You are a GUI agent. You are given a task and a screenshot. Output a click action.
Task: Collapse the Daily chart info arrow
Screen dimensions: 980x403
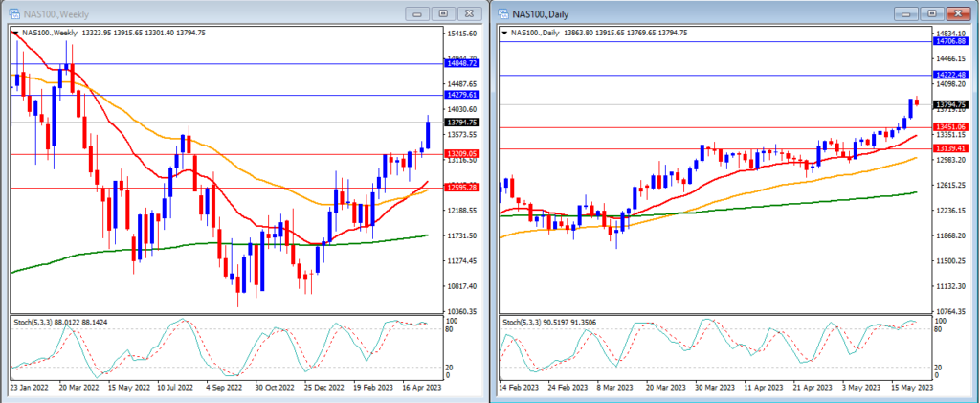click(503, 33)
